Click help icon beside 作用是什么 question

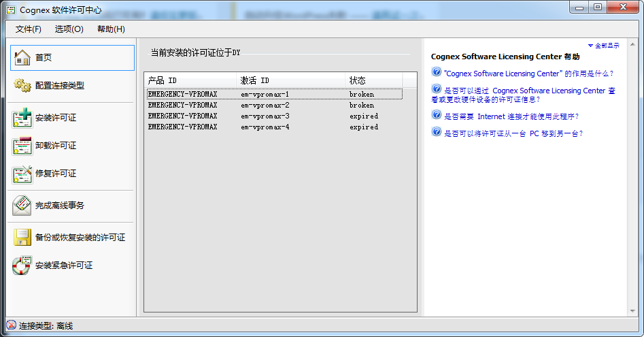[x=437, y=72]
